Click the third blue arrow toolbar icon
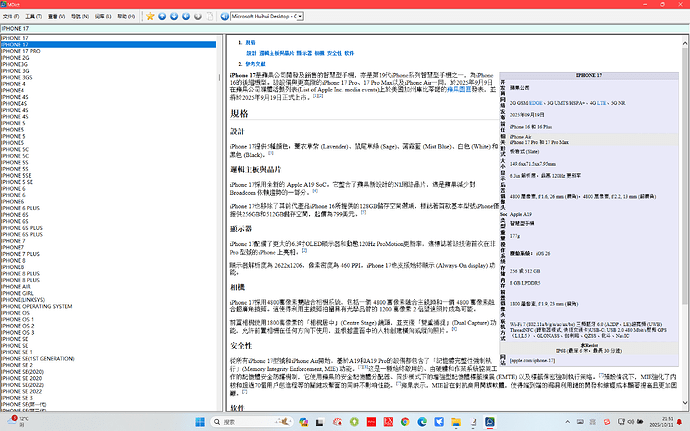Screen dimensions: 690x431 click(x=185, y=17)
